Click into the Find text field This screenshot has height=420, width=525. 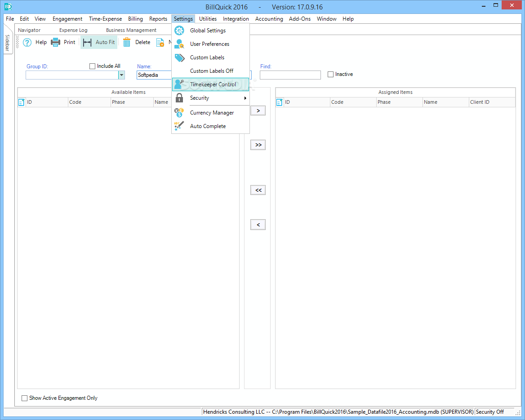pyautogui.click(x=290, y=75)
